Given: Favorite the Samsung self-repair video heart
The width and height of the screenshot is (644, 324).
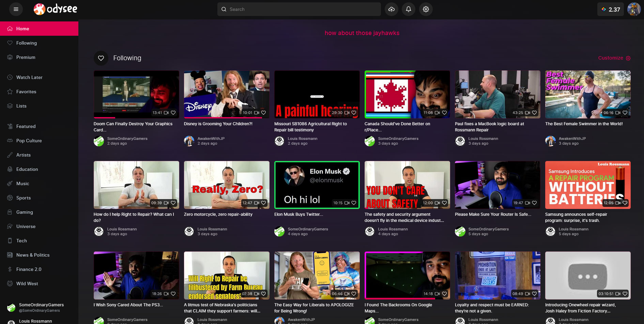Looking at the screenshot, I should 625,203.
